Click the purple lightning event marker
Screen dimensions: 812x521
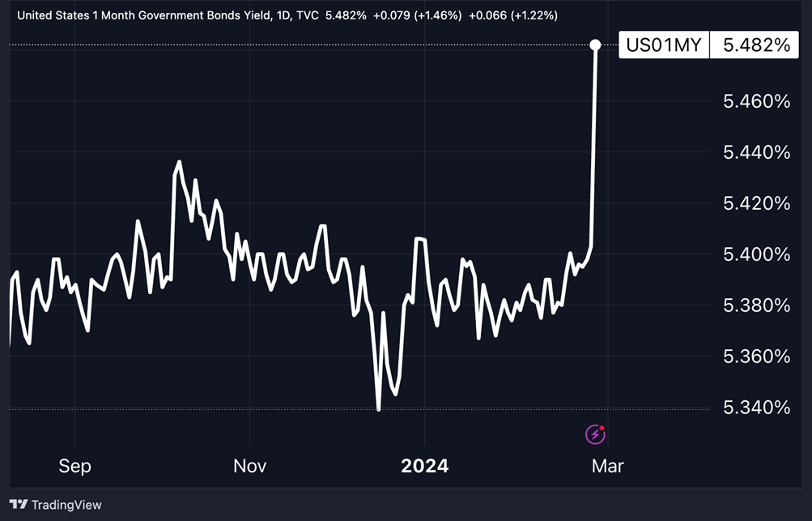point(595,434)
